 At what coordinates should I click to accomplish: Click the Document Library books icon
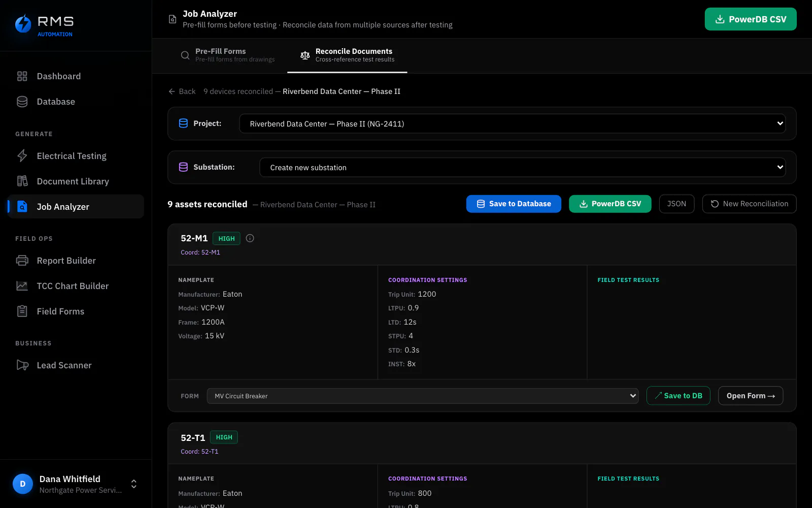click(22, 181)
